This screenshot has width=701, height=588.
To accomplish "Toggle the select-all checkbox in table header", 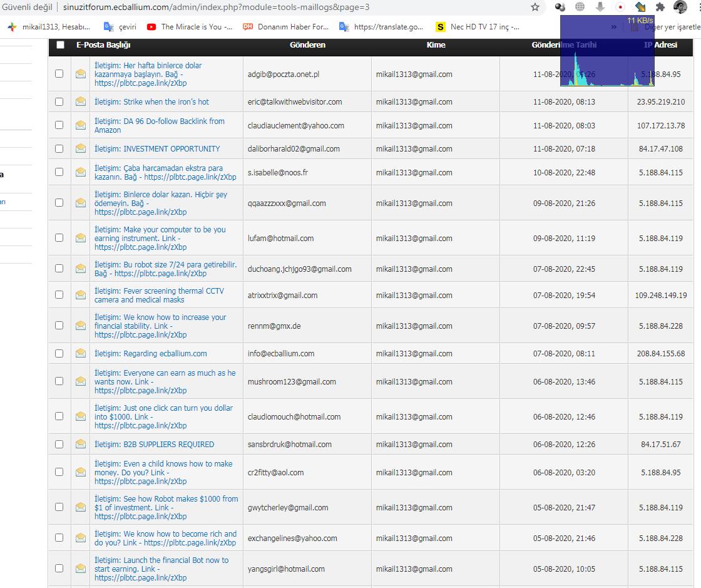I will tap(60, 45).
